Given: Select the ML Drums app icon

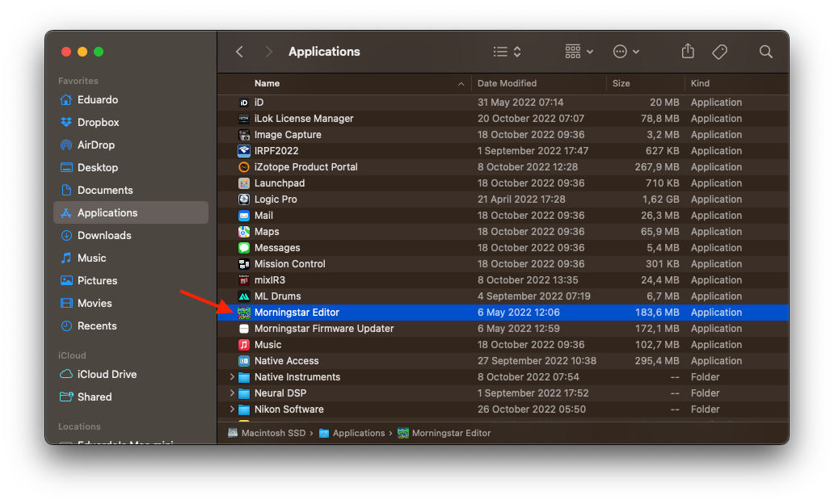Looking at the screenshot, I should [243, 296].
